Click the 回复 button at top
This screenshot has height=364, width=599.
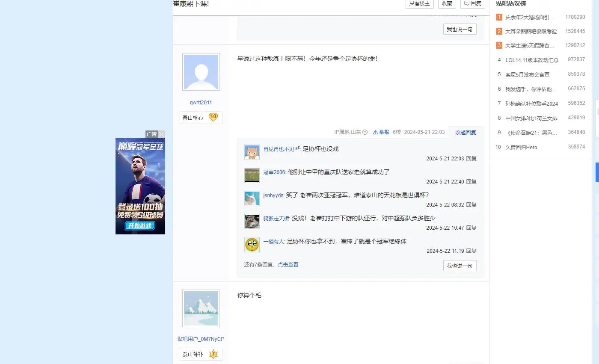(x=472, y=3)
